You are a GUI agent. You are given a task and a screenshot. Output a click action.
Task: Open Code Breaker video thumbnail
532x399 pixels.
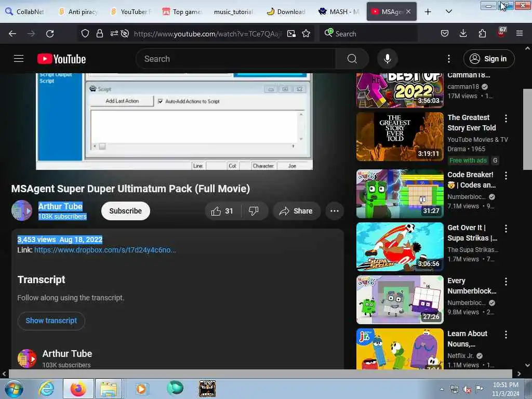(x=400, y=194)
